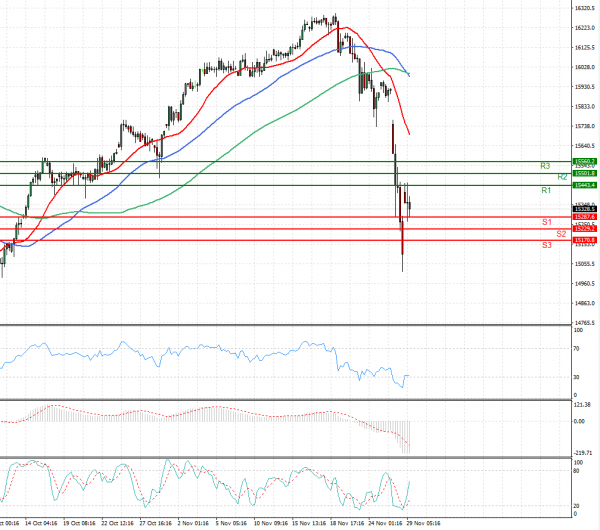Click the 16223.0 price axis value
The image size is (600, 530).
(x=585, y=28)
